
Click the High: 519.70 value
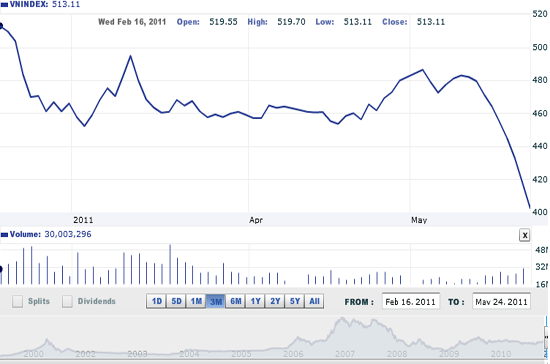(x=276, y=22)
